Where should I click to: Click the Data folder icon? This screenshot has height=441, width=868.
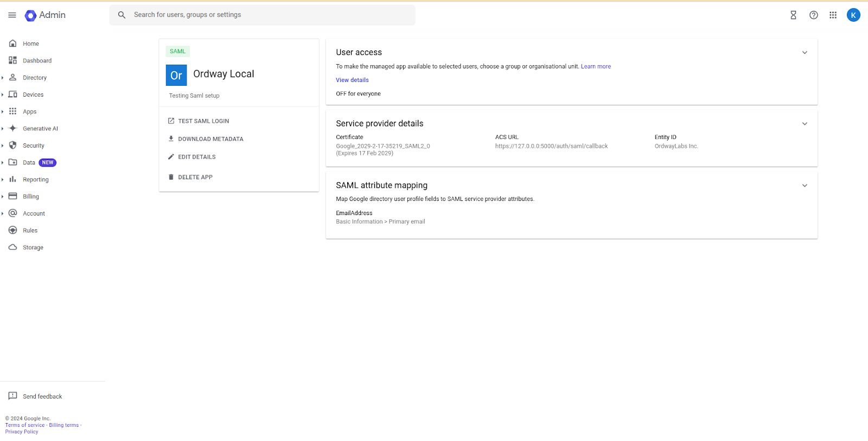pyautogui.click(x=12, y=162)
